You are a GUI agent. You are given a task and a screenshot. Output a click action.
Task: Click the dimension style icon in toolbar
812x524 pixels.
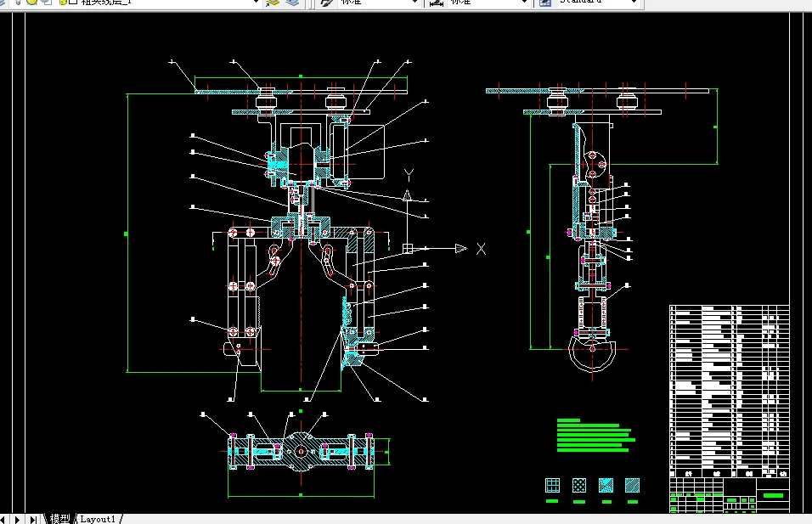(x=436, y=3)
